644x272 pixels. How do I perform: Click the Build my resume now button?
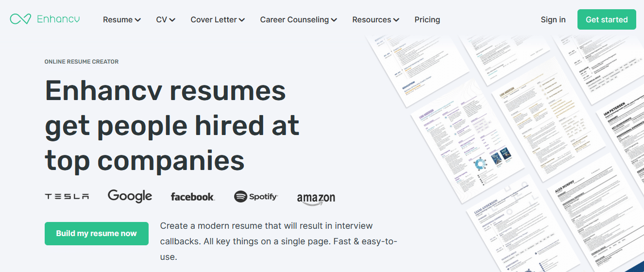(97, 234)
